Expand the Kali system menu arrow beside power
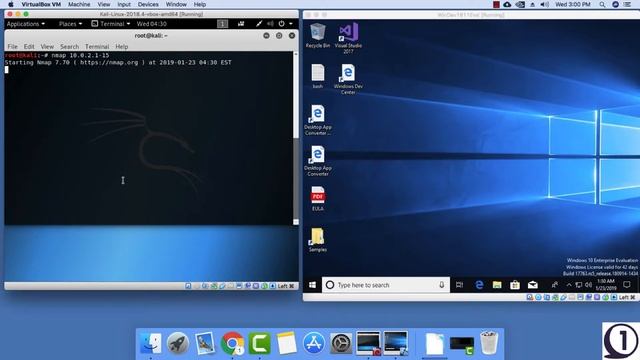Image resolution: width=640 pixels, height=360 pixels. point(291,24)
